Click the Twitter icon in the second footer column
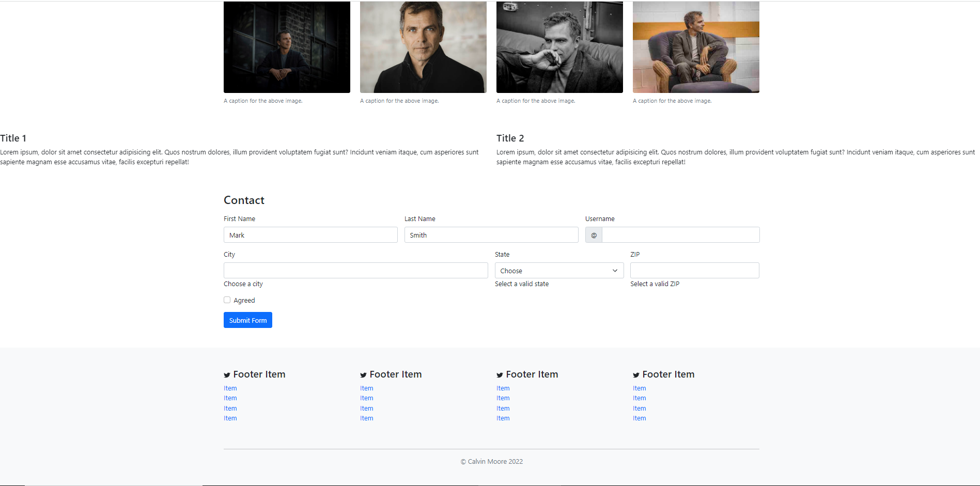This screenshot has height=486, width=980. click(363, 374)
